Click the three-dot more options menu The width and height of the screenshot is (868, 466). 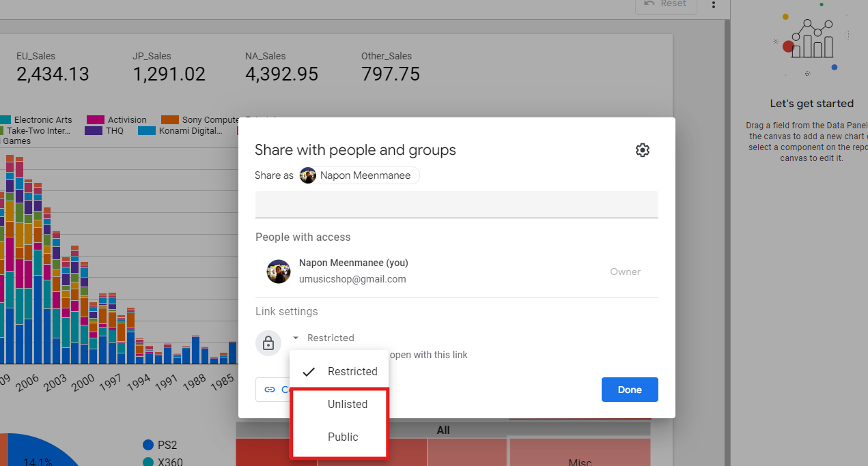pos(714,5)
